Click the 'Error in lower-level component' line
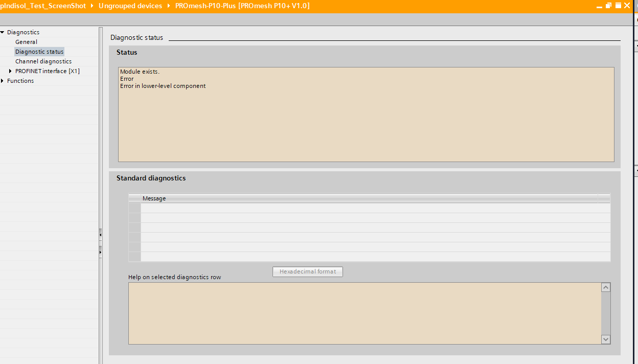The image size is (638, 364). click(163, 86)
